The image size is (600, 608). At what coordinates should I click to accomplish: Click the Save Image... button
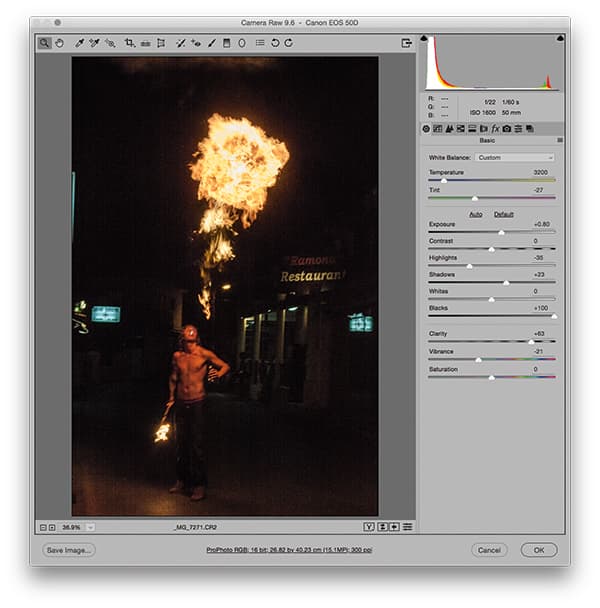click(x=69, y=550)
